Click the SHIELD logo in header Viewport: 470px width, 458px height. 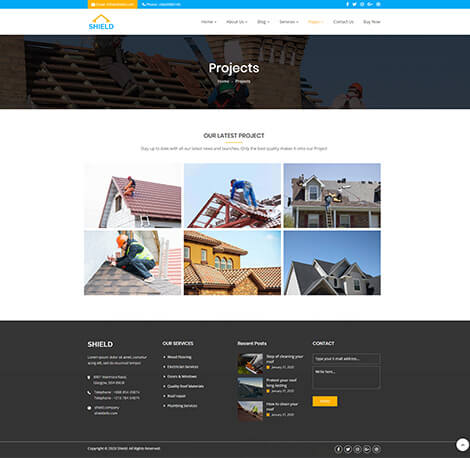pyautogui.click(x=101, y=22)
